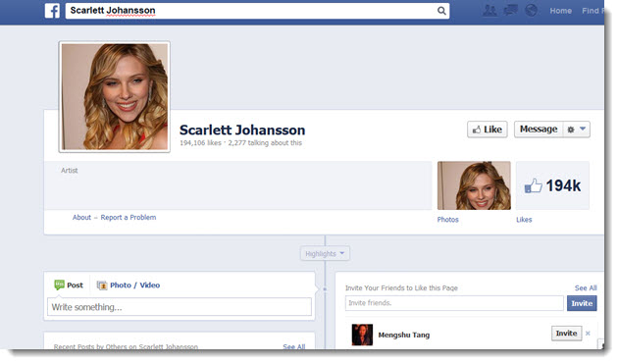Viewport: 619px width, 364px height.
Task: Expand the page settings dropdown arrow
Action: pos(583,129)
